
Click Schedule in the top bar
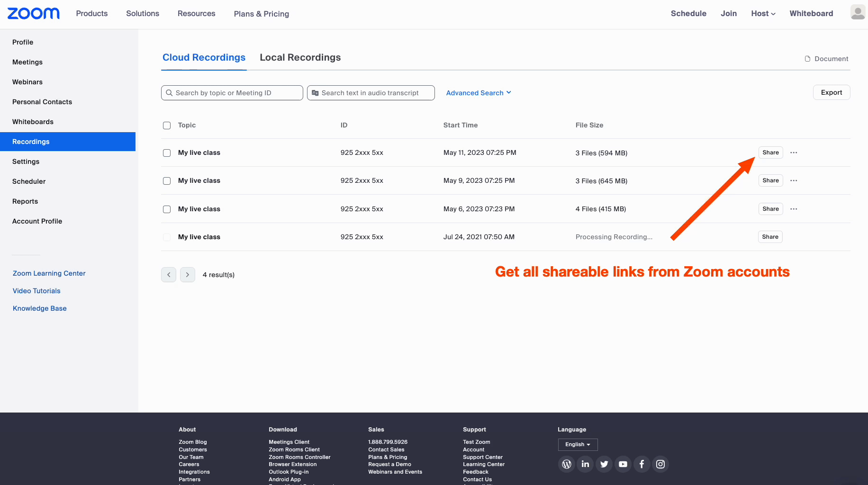688,14
